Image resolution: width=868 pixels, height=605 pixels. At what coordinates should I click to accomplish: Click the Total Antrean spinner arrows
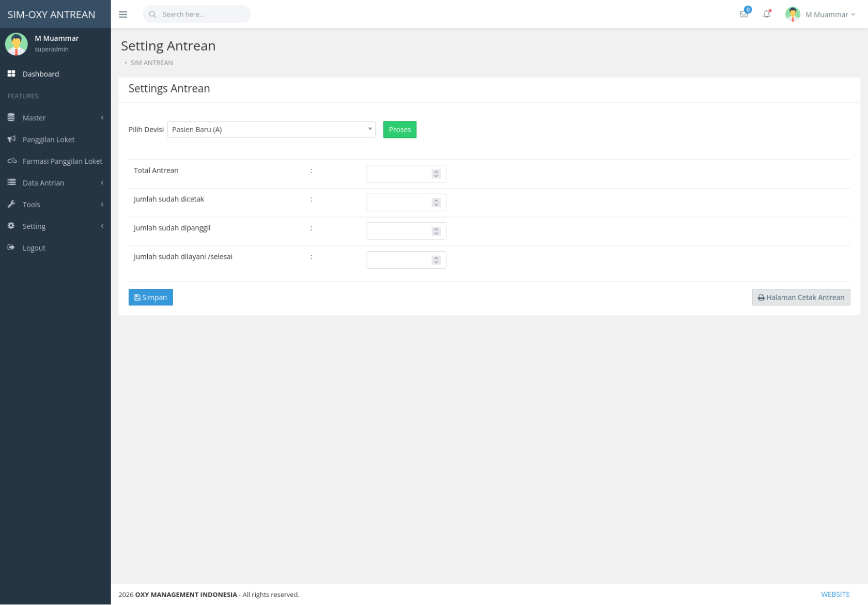click(x=437, y=174)
